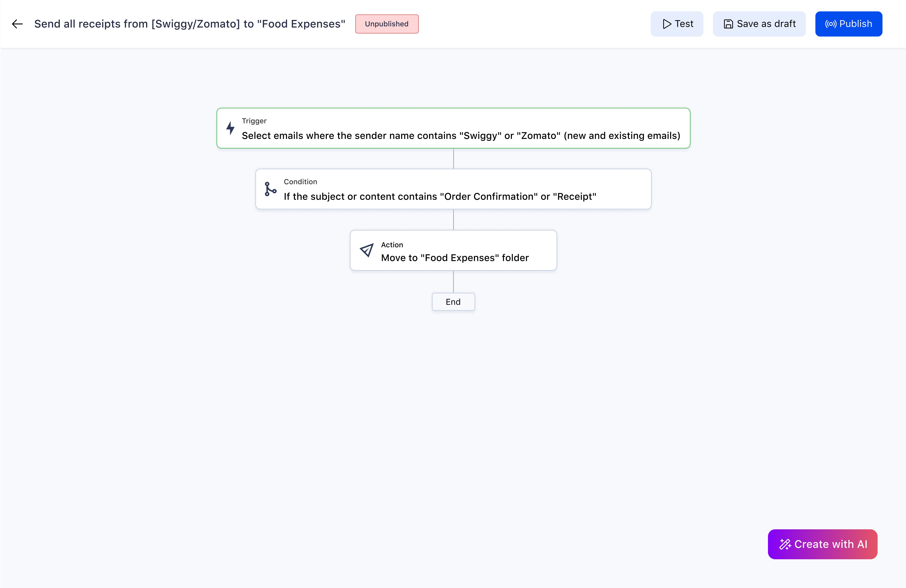The width and height of the screenshot is (906, 588).
Task: Click the lightning bolt Trigger icon
Action: click(x=230, y=128)
